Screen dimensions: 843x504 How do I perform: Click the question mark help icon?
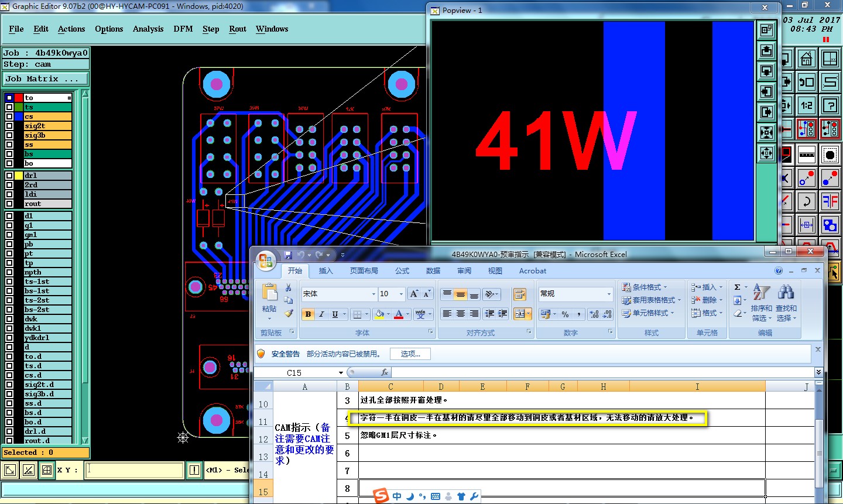(x=830, y=105)
